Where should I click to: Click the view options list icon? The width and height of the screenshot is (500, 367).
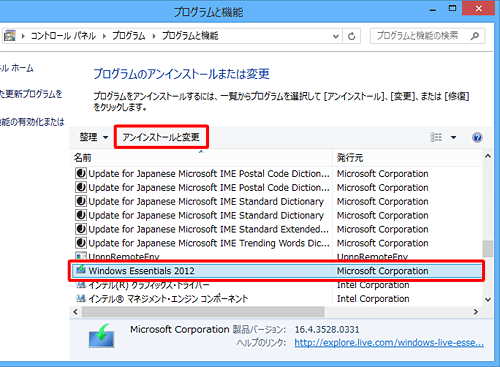[436, 137]
